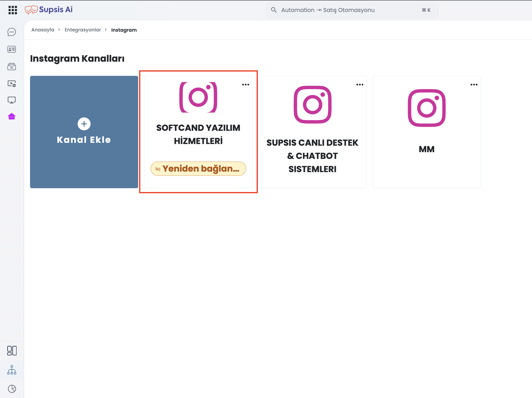This screenshot has height=398, width=532.
Task: Click Instagram logo on MM card
Action: (x=427, y=108)
